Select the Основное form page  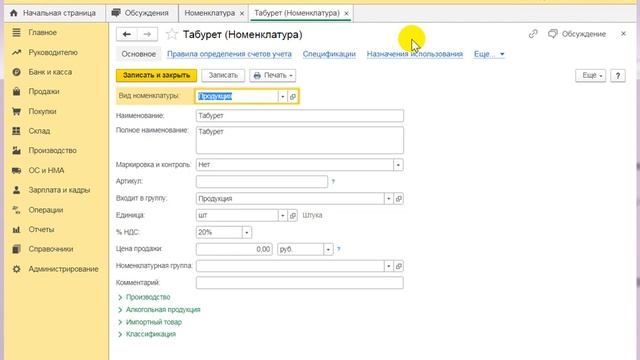[138, 54]
